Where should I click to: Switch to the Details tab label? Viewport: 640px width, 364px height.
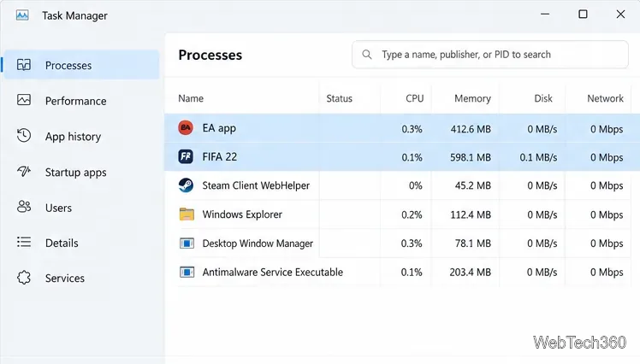pyautogui.click(x=62, y=244)
